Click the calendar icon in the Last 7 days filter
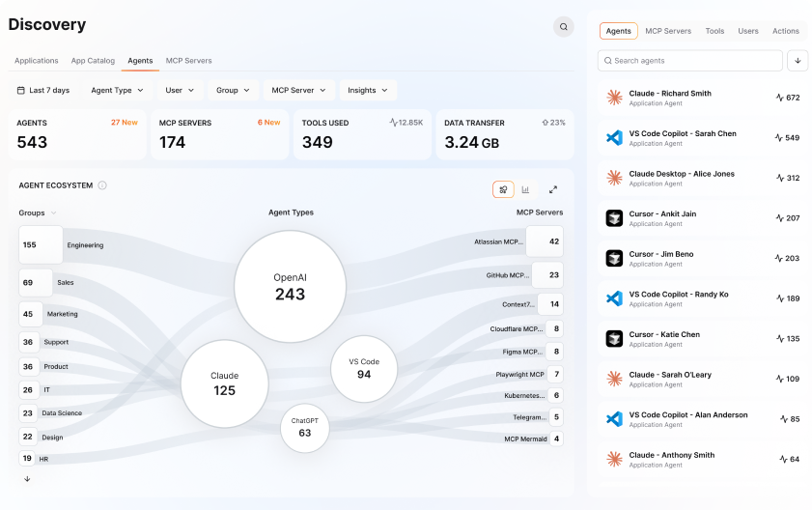 point(20,90)
